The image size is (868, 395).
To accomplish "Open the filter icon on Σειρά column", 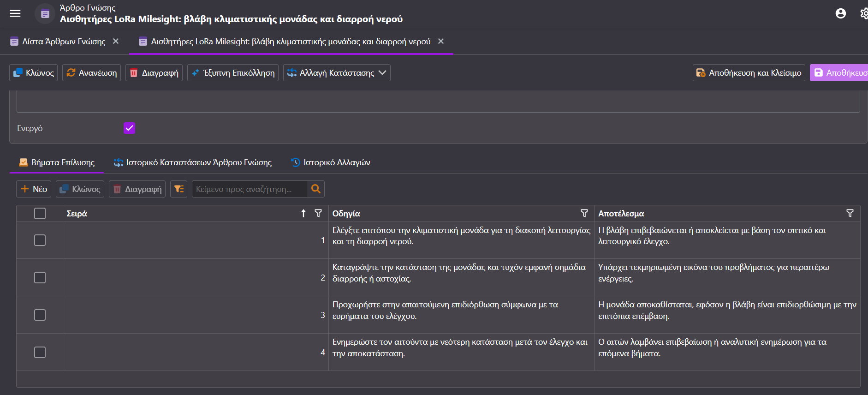I will pos(318,213).
